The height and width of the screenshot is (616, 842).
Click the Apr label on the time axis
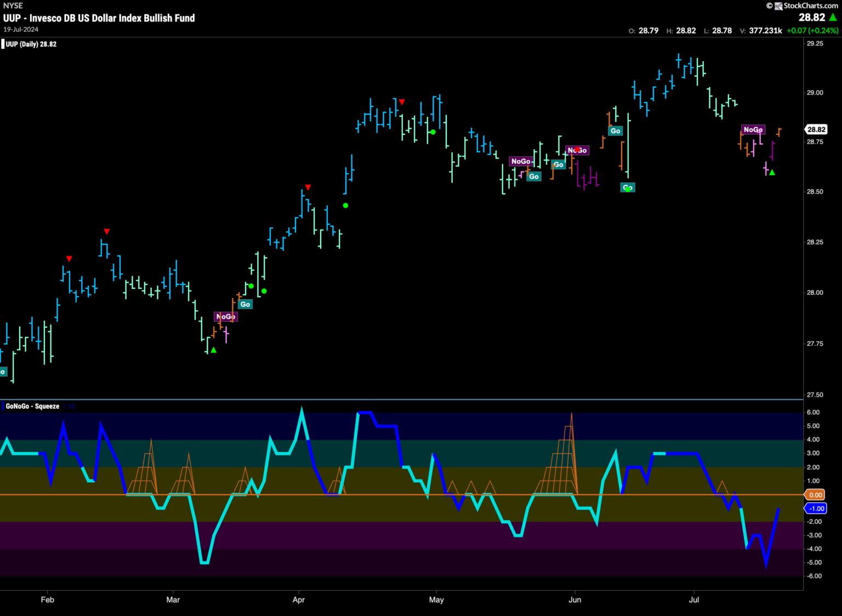point(299,600)
